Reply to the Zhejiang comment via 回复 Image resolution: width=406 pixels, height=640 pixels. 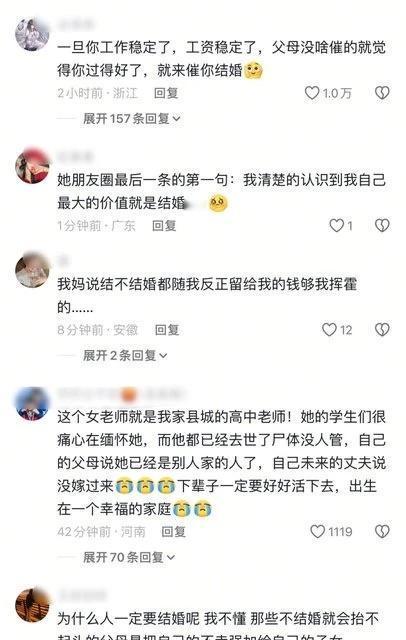click(x=166, y=93)
